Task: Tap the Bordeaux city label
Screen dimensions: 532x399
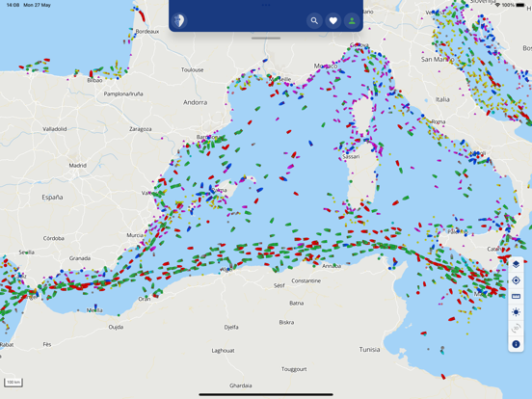Action: pyautogui.click(x=146, y=31)
